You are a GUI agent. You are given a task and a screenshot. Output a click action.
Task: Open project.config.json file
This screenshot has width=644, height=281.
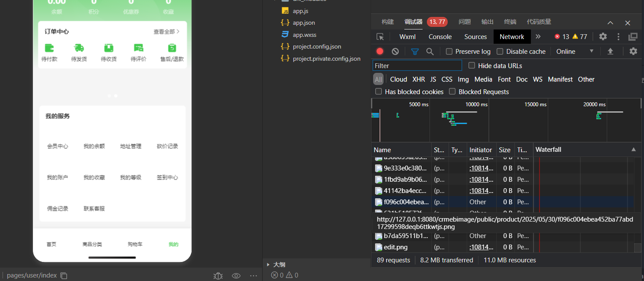(x=316, y=46)
